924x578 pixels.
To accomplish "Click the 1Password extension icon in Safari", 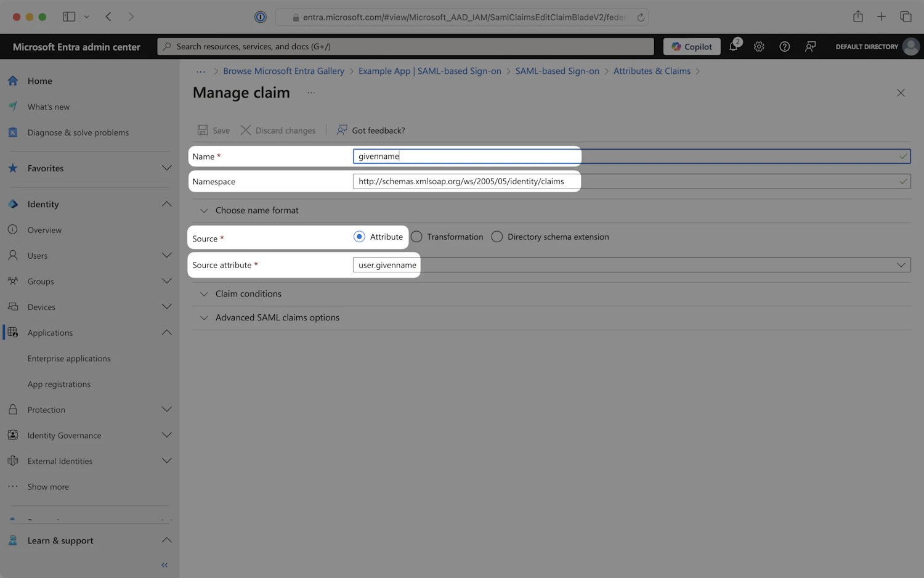I will click(261, 17).
